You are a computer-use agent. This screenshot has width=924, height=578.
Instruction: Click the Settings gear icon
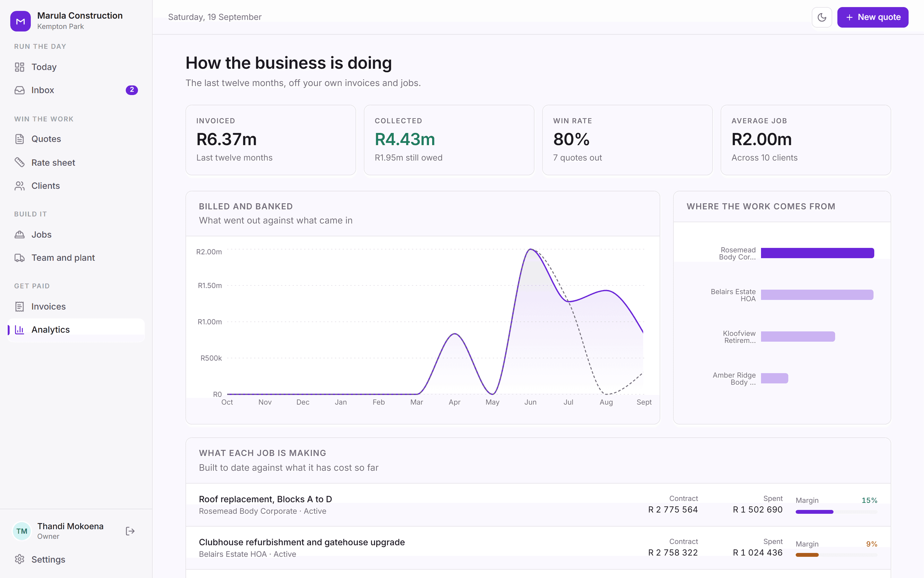(20, 559)
